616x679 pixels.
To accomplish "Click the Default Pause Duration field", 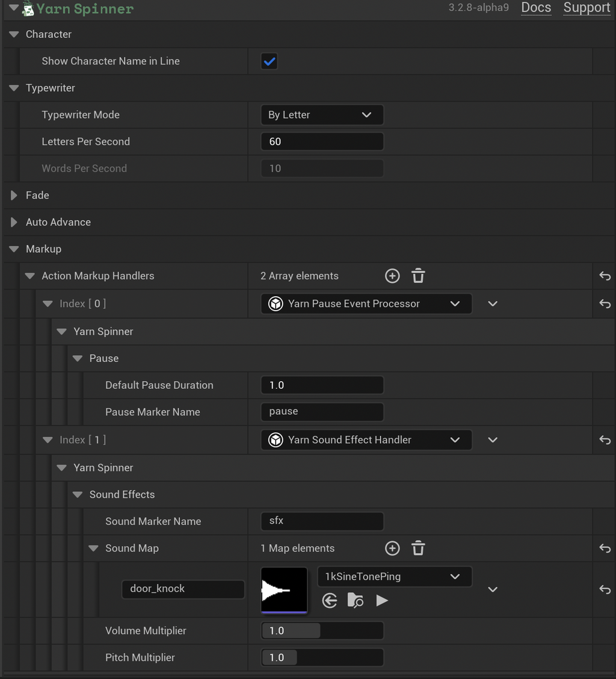I will click(x=322, y=385).
